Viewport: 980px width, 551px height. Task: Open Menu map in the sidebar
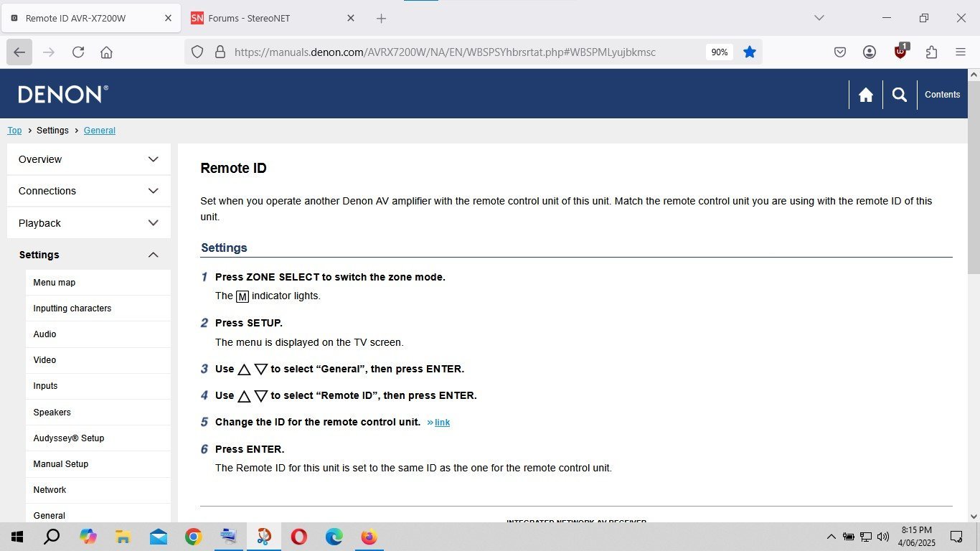click(x=98, y=283)
